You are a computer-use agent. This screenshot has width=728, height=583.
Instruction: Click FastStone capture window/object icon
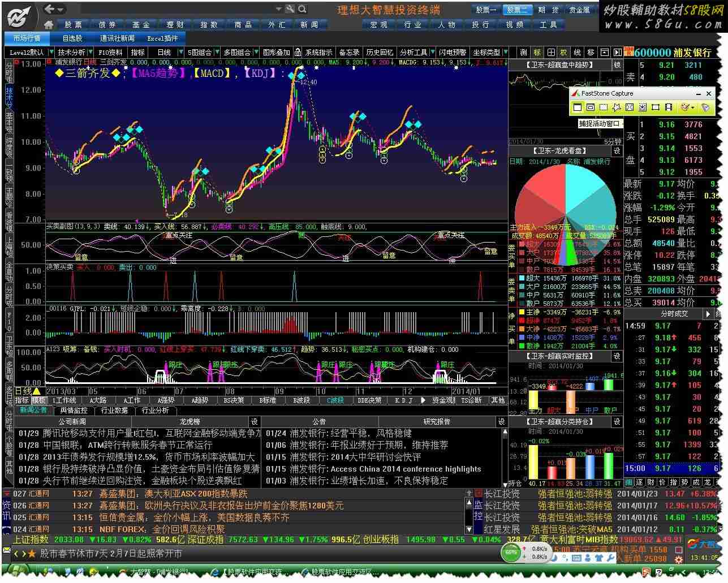pyautogui.click(x=591, y=107)
